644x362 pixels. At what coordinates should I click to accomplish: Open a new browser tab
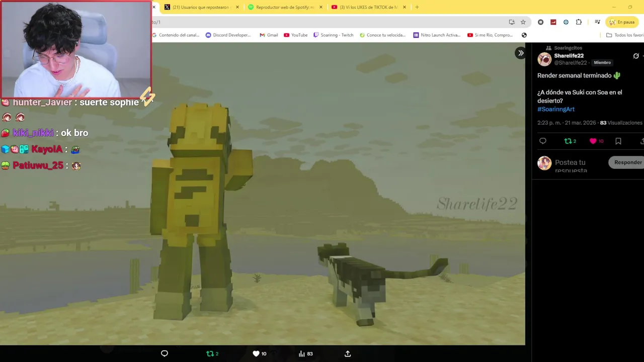[x=417, y=7]
